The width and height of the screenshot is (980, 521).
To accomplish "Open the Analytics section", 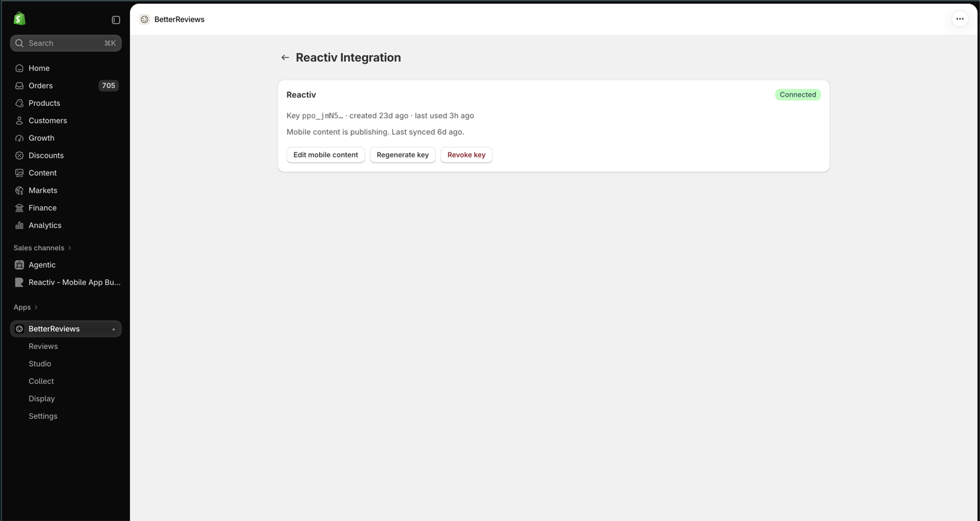I will (66, 225).
